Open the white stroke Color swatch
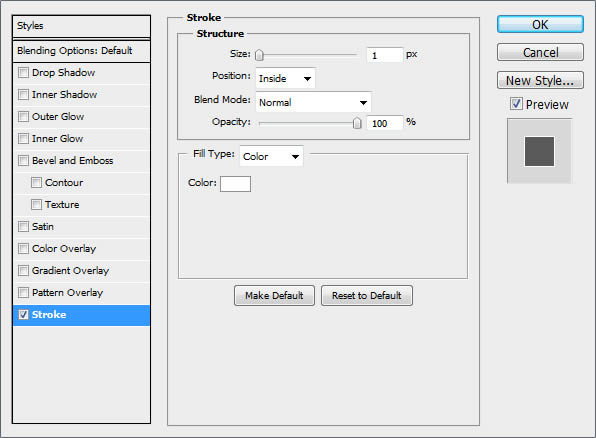Screen dimensions: 596x438 [x=235, y=184]
